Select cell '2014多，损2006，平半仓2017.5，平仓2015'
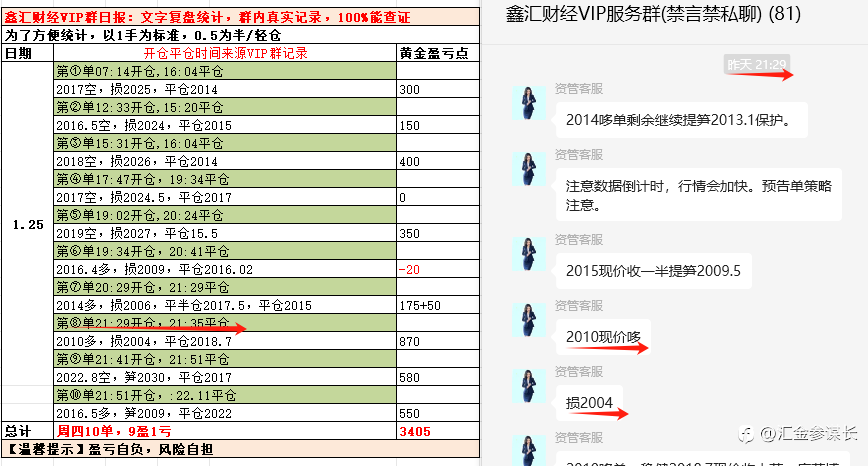Image resolution: width=868 pixels, height=466 pixels. [x=225, y=305]
